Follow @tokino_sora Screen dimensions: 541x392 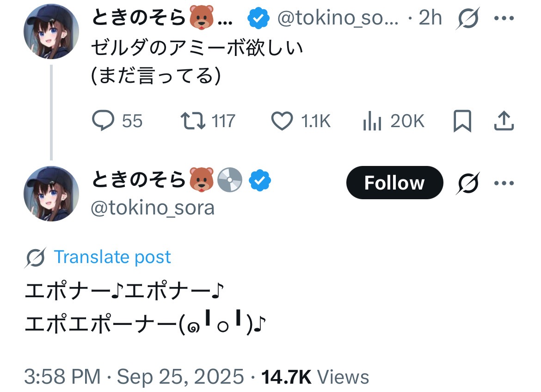point(394,183)
